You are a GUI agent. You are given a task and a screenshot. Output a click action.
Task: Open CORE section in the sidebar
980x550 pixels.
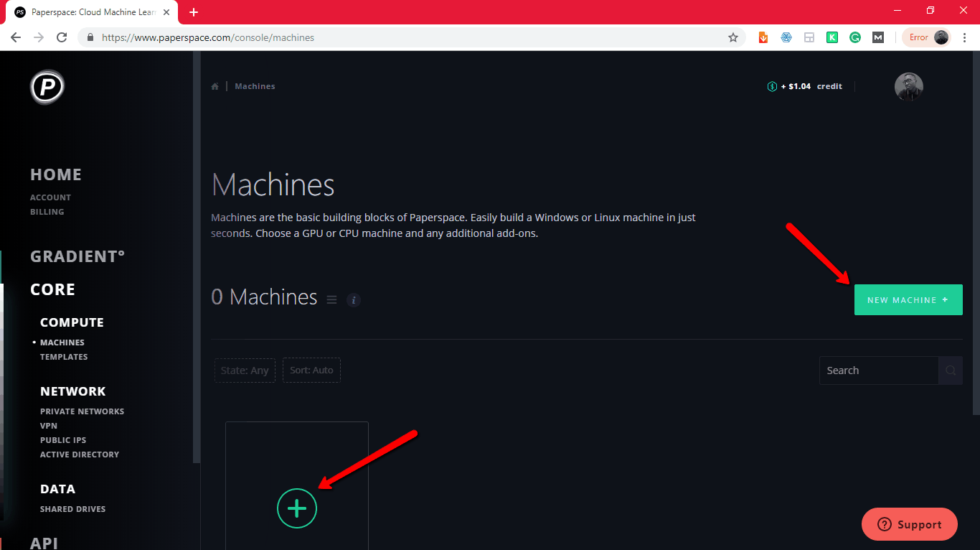click(52, 289)
